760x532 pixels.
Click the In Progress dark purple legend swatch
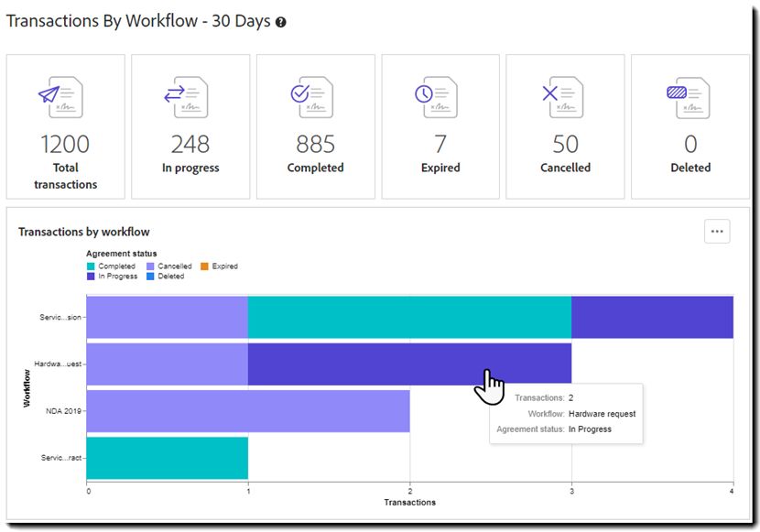91,277
